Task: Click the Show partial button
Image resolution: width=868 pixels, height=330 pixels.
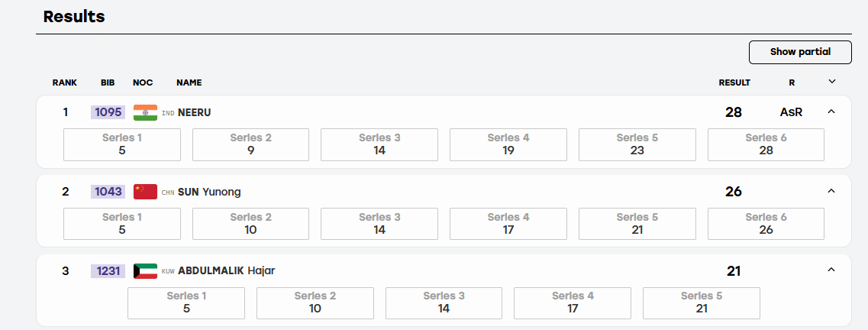Action: pos(800,52)
